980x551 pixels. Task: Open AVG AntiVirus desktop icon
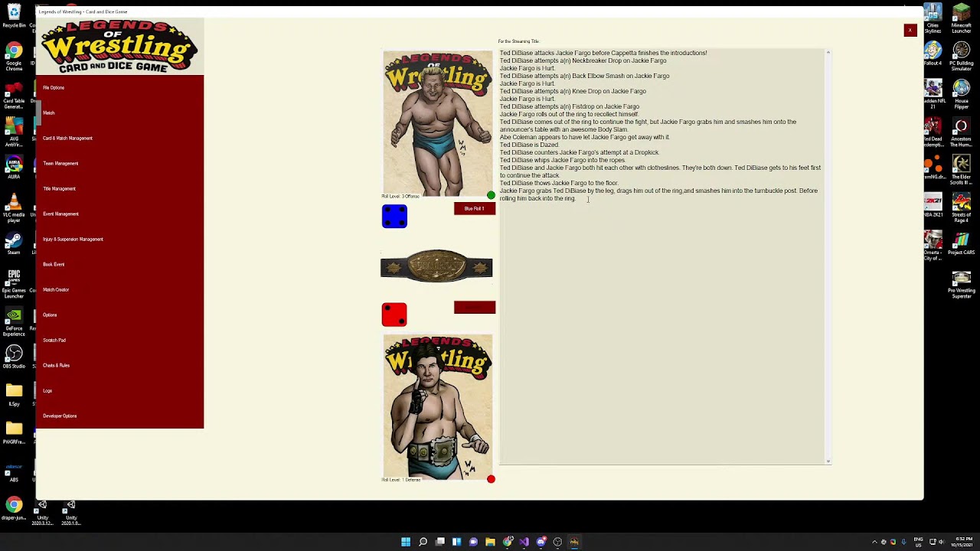[x=14, y=132]
